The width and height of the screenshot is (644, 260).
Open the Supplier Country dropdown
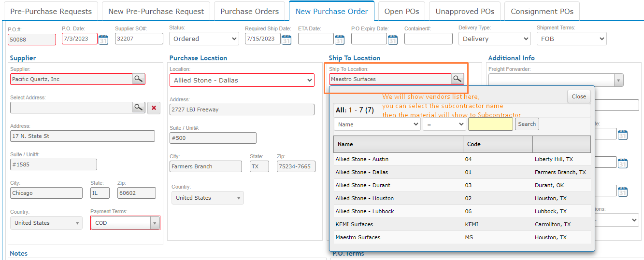pos(46,223)
